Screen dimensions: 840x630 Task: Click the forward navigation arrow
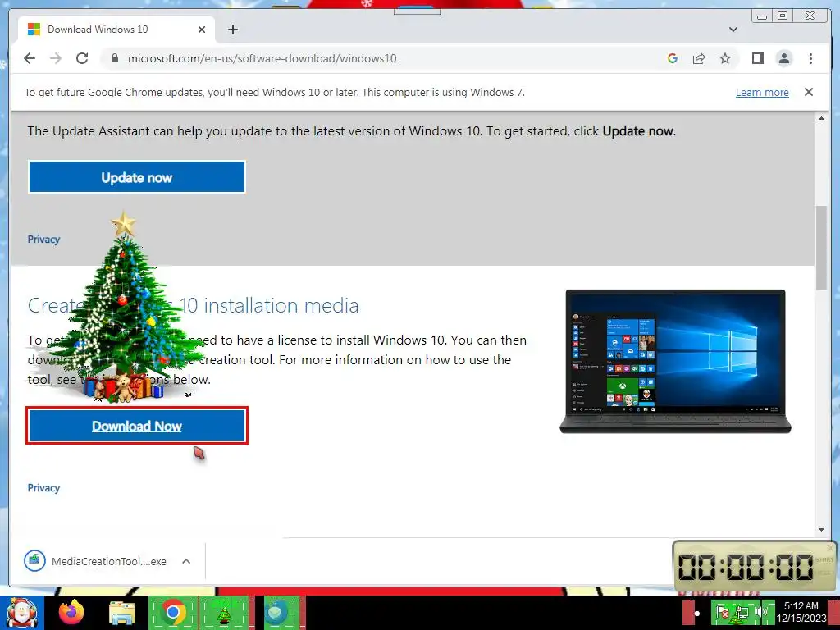(56, 58)
